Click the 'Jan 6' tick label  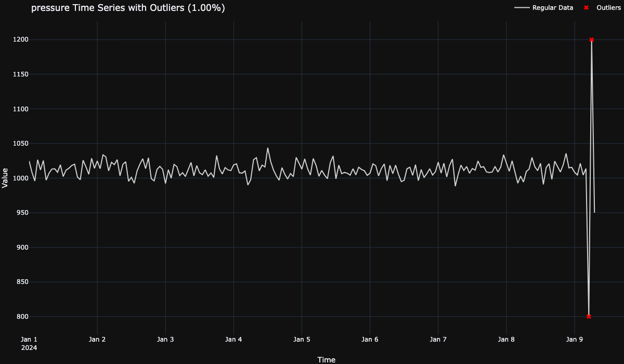[370, 340]
